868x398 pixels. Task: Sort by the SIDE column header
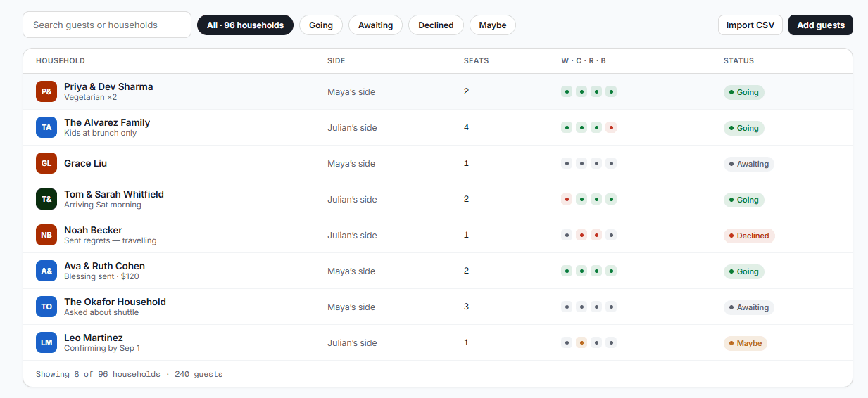336,60
